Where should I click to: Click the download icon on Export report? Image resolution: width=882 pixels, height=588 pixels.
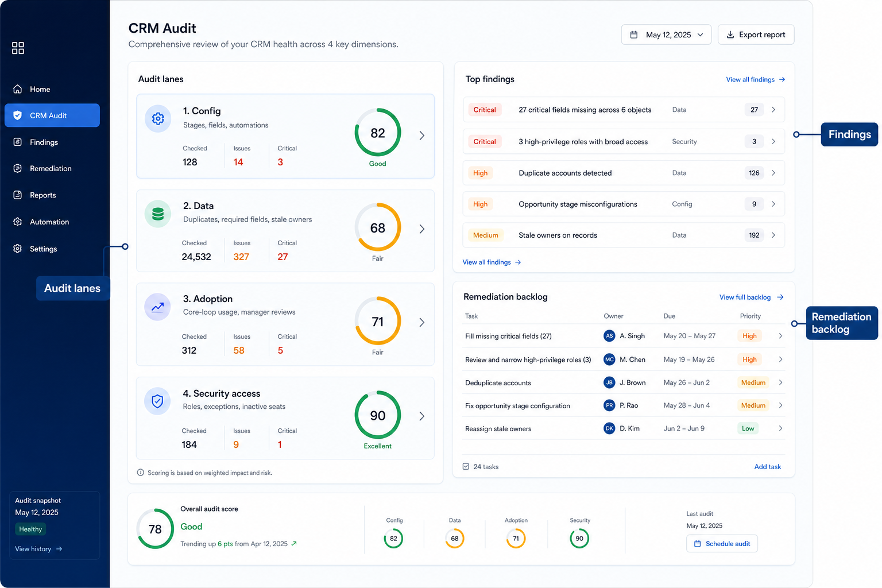730,34
